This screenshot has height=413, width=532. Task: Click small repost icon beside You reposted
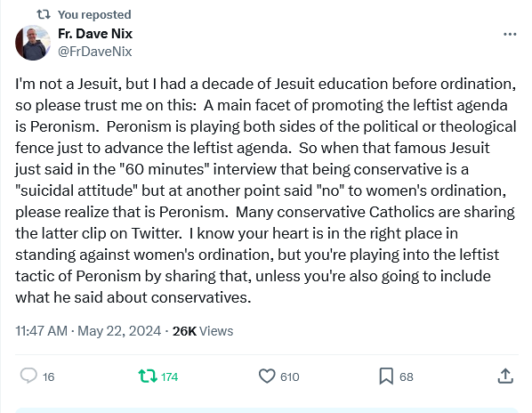click(x=44, y=14)
